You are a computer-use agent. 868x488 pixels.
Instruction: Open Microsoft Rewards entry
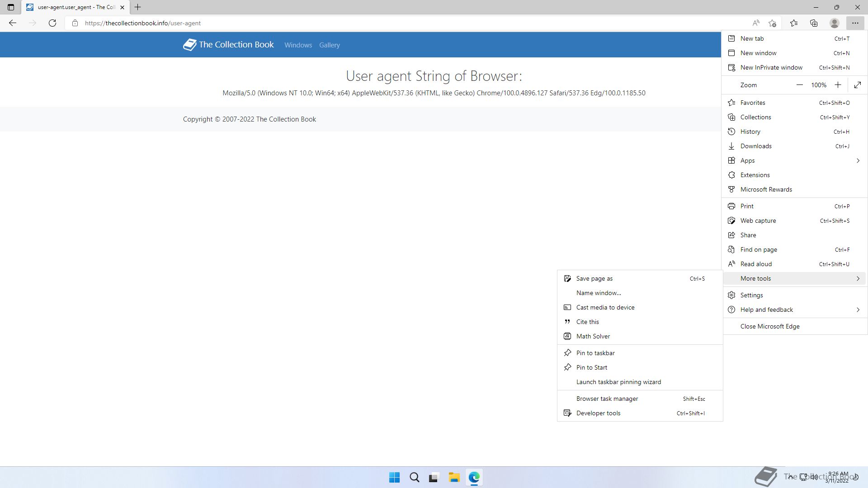click(794, 189)
